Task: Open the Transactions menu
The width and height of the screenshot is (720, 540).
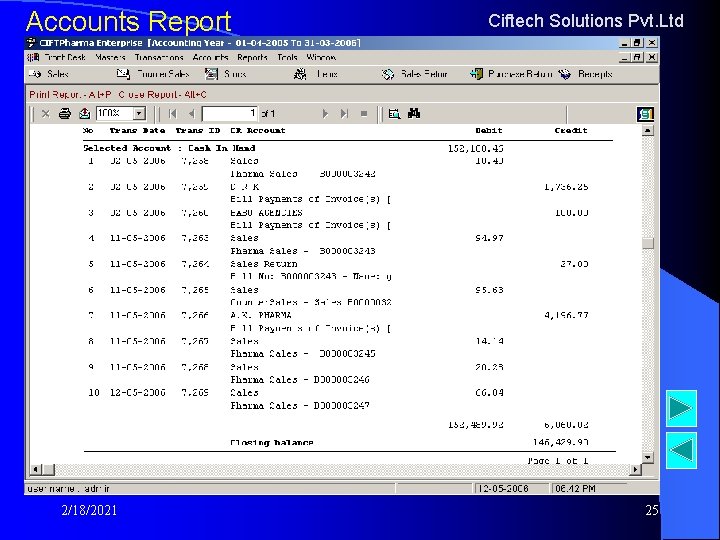Action: [159, 57]
